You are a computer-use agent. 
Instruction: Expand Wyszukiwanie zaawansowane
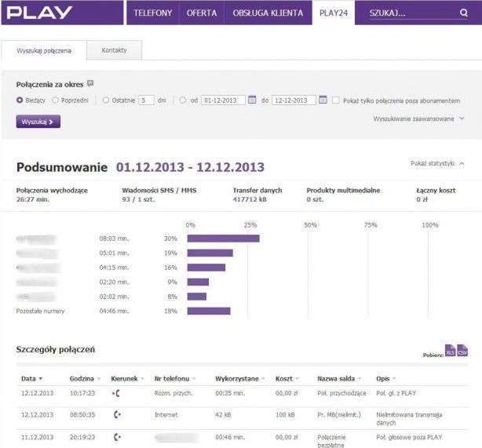point(418,119)
